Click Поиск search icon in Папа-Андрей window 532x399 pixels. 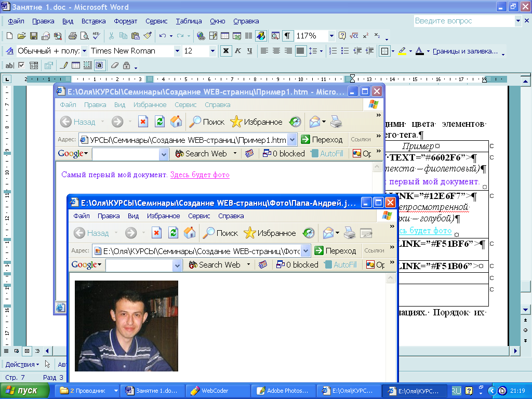(x=220, y=233)
